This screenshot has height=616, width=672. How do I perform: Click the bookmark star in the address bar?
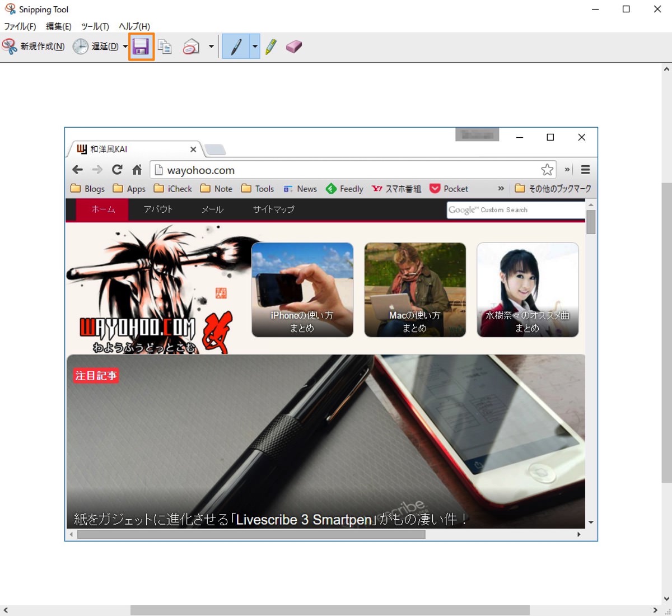click(x=547, y=170)
